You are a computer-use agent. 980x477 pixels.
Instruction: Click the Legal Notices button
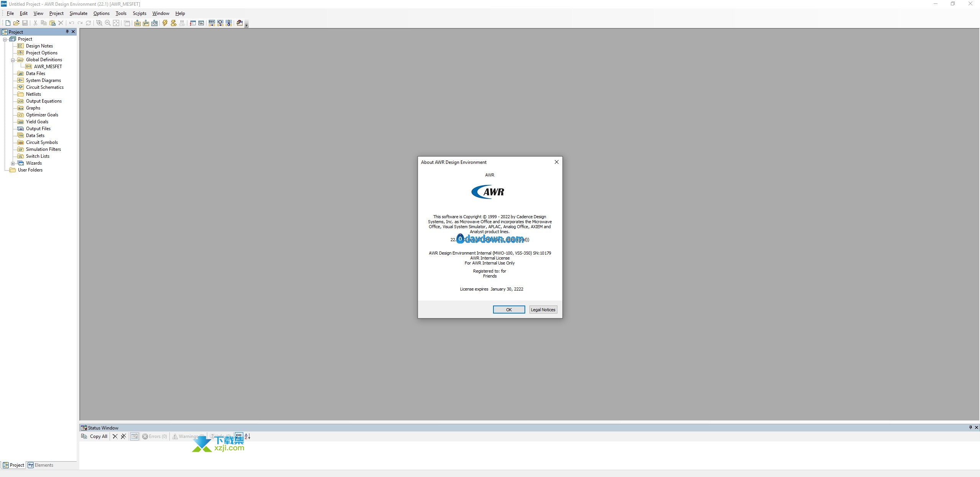click(x=542, y=310)
